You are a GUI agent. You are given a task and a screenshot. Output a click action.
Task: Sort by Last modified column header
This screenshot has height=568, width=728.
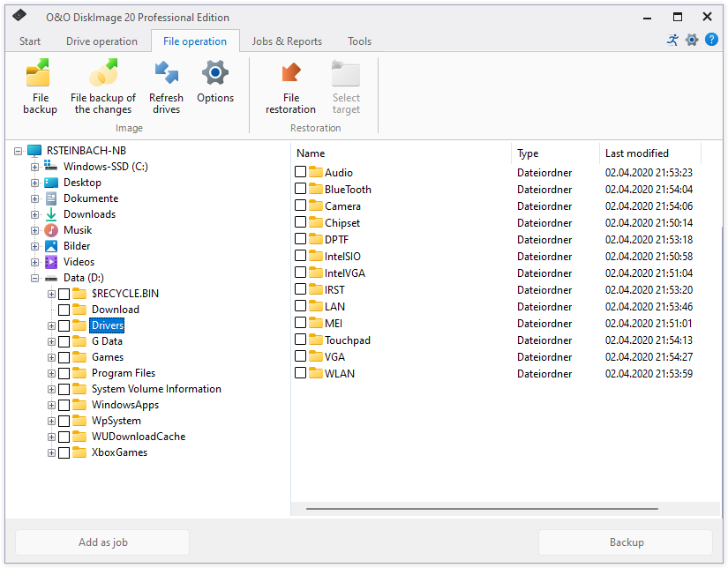click(x=649, y=153)
